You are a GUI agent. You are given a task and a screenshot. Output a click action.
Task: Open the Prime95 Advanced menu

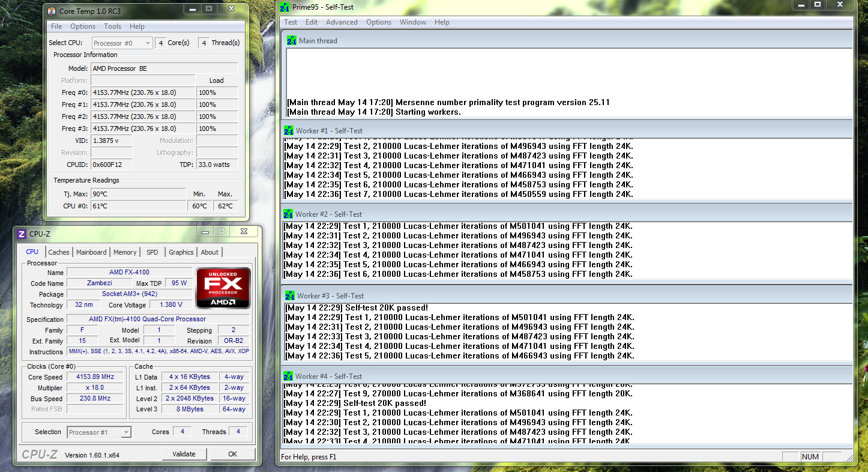[342, 22]
